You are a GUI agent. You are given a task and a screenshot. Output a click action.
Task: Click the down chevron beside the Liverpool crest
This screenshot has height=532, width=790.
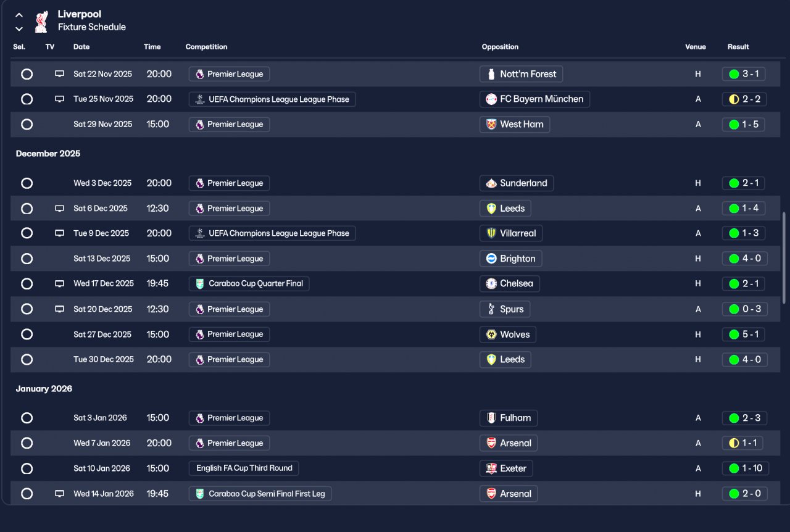pyautogui.click(x=19, y=28)
